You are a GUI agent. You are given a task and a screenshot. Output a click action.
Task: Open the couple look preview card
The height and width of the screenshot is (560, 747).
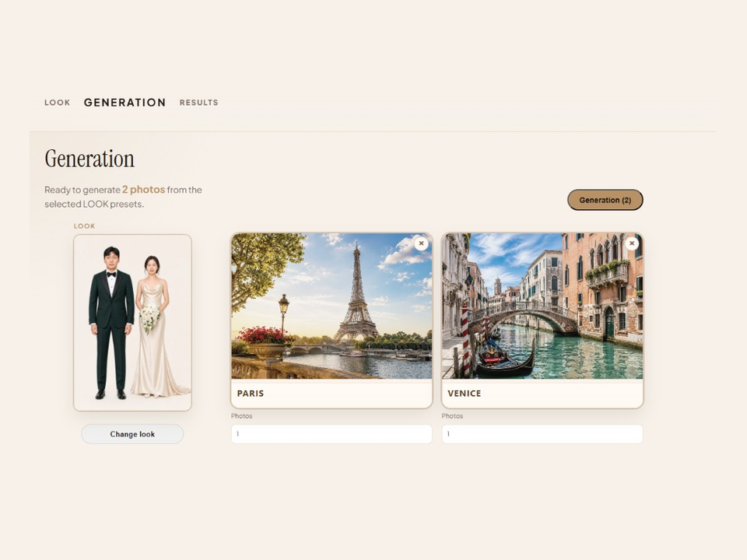[x=132, y=322]
